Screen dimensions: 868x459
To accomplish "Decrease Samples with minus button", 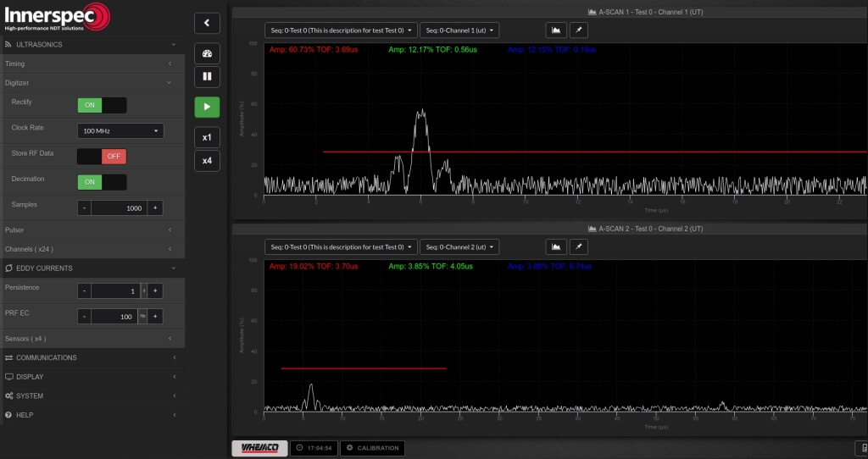I will pos(84,208).
